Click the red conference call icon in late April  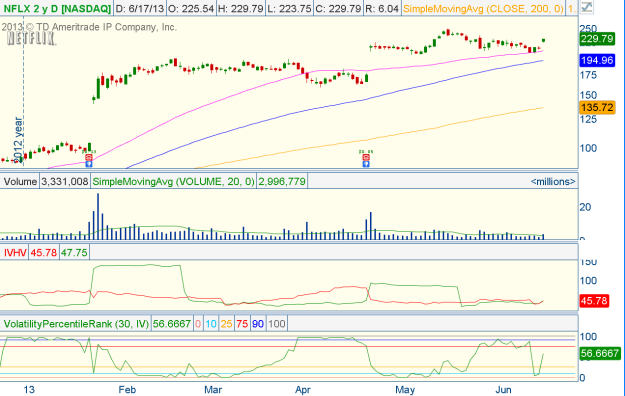[x=366, y=158]
